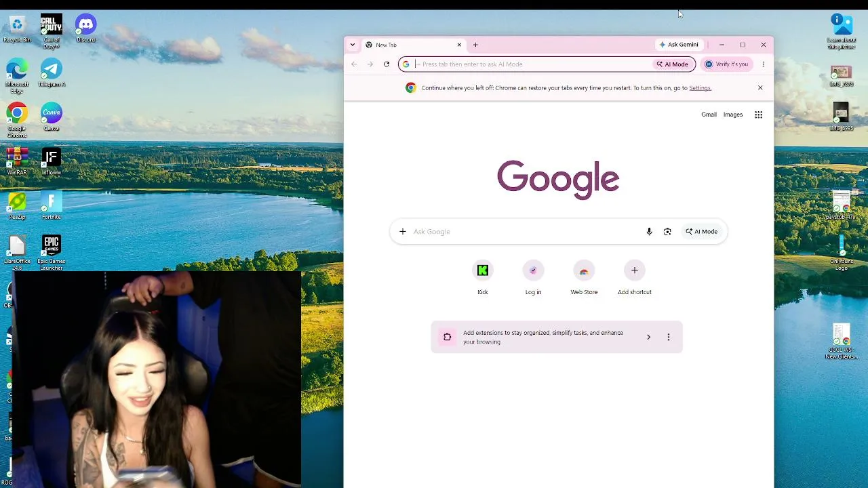This screenshot has height=488, width=868.
Task: Select the IMG_7878 desktop file
Action: coord(842,76)
